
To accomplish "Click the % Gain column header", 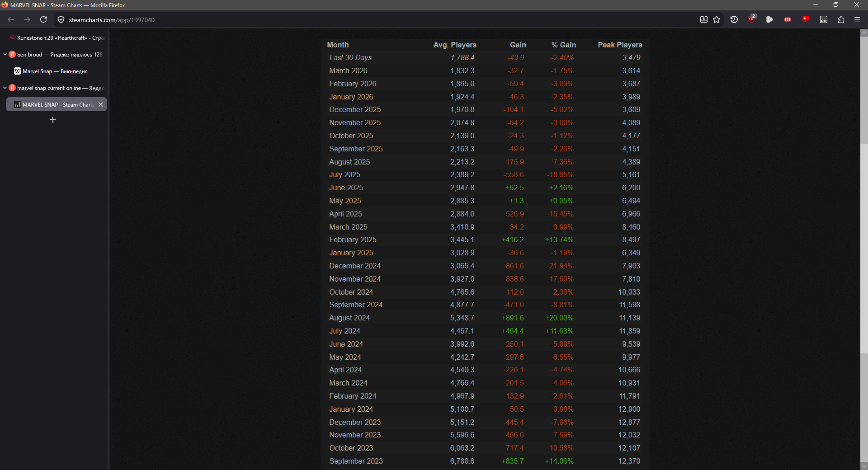I will (x=564, y=45).
